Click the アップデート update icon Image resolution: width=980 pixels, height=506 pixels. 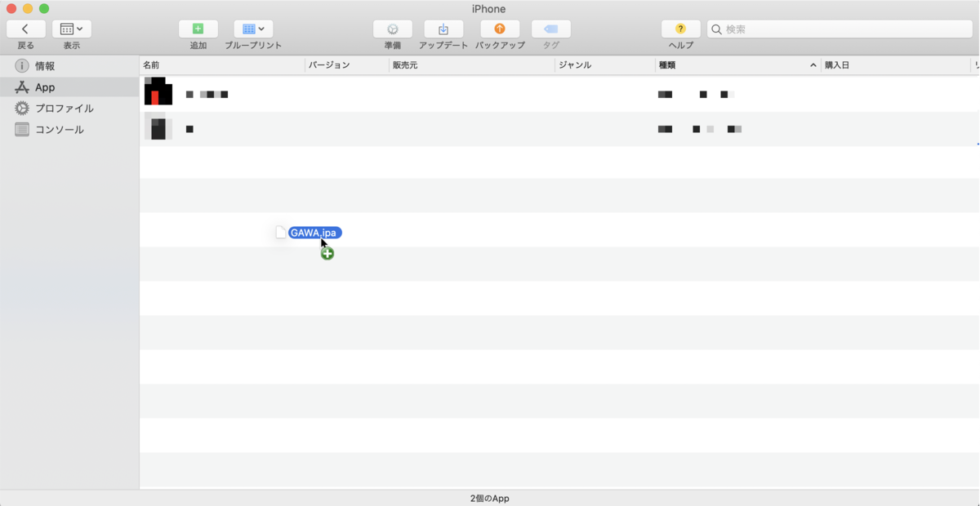pos(443,29)
